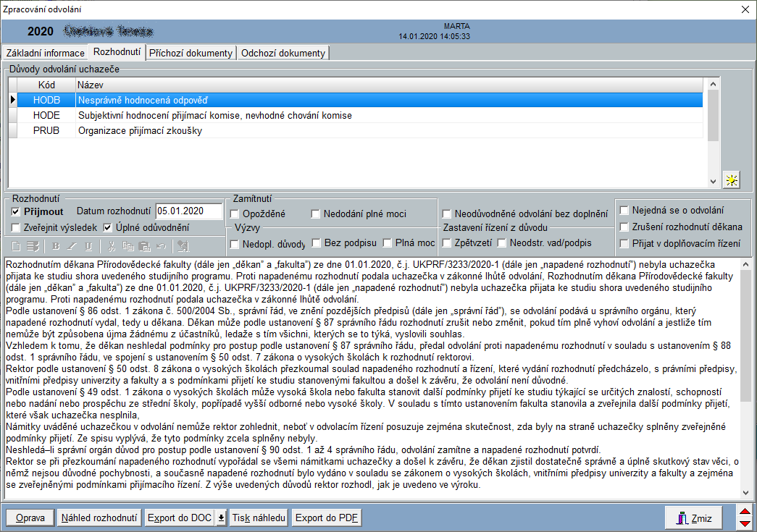Open the Export do DOC dropdown arrow
Image resolution: width=757 pixels, height=532 pixels.
[x=222, y=518]
